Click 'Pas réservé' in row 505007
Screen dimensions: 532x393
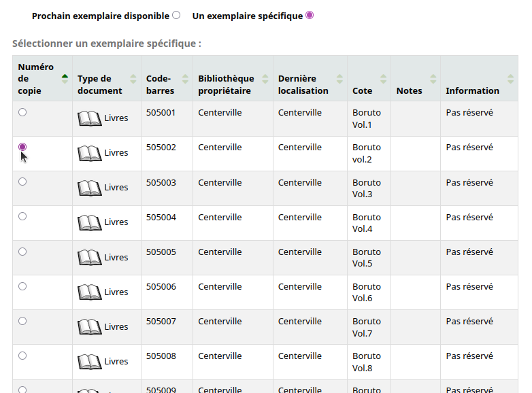pos(469,321)
